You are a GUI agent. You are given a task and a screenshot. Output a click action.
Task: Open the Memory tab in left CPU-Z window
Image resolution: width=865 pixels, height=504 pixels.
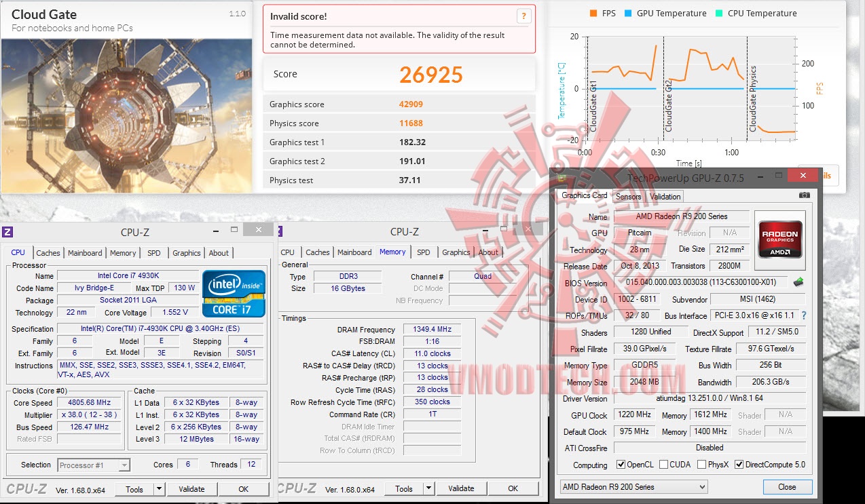tap(123, 253)
